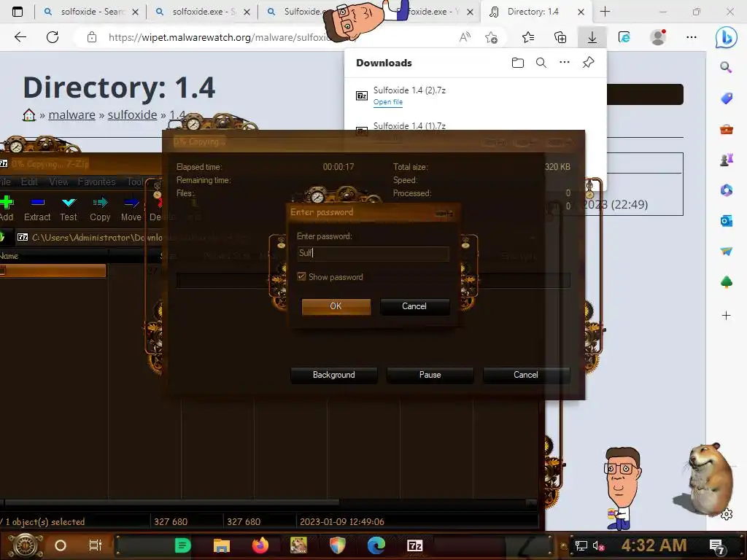
Task: Click the 7-Zip taskbar icon
Action: click(x=415, y=545)
